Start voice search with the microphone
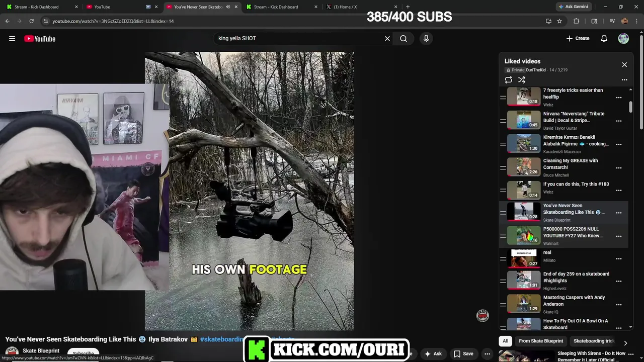This screenshot has width=644, height=362. pyautogui.click(x=426, y=38)
